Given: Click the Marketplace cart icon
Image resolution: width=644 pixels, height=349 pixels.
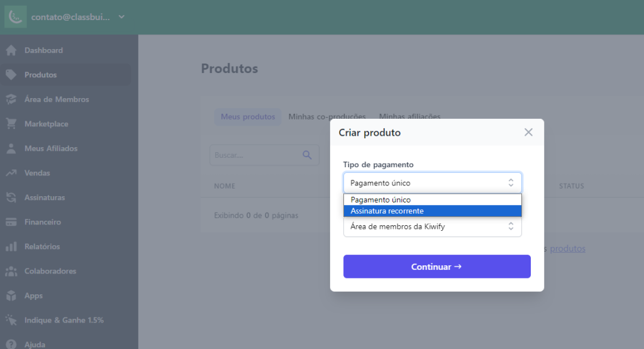Looking at the screenshot, I should 11,124.
